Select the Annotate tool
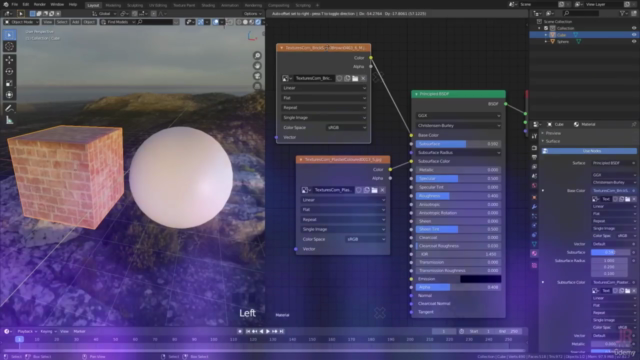The width and height of the screenshot is (640, 360). tap(9, 109)
